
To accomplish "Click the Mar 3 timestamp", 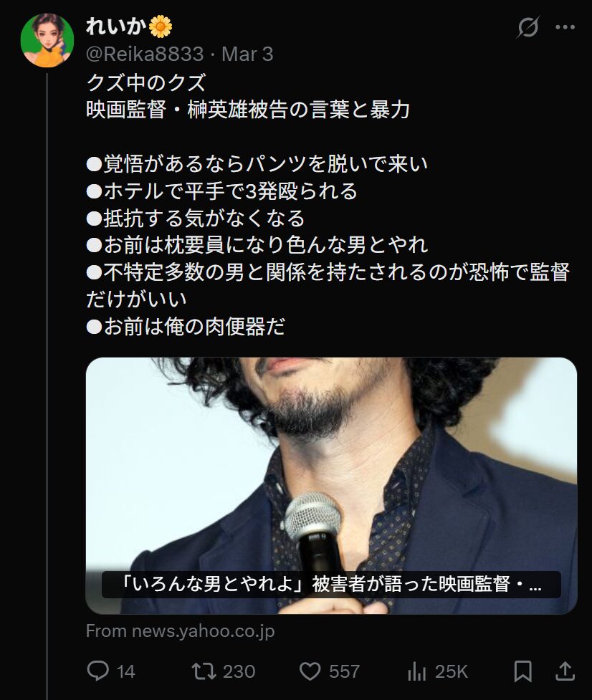I will 247,54.
